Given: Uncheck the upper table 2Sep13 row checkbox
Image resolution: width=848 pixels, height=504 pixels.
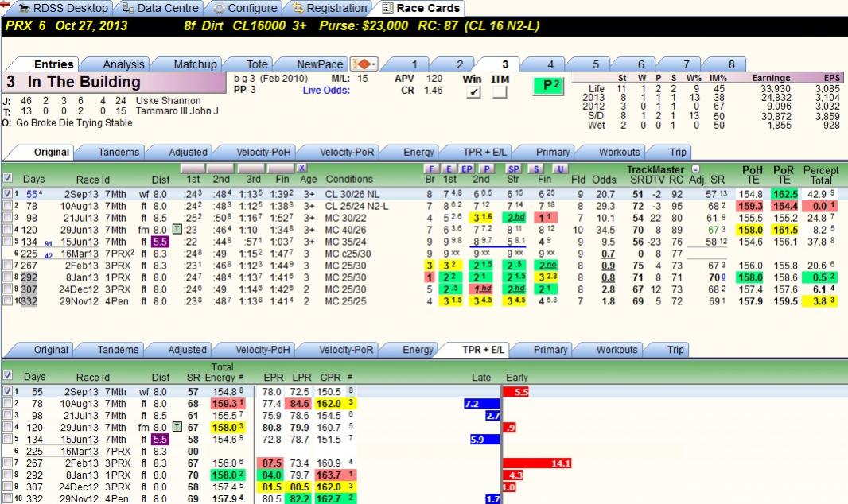Looking at the screenshot, I should 7,193.
